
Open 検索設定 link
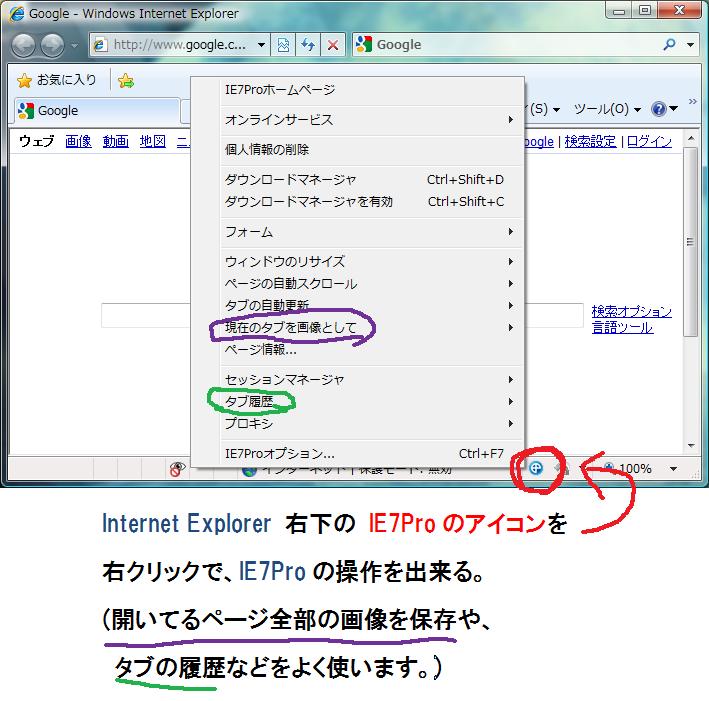pyautogui.click(x=590, y=142)
